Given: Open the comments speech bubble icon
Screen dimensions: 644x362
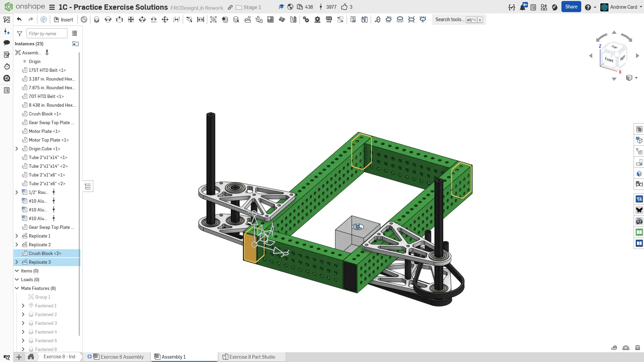Looking at the screenshot, I should 7,43.
